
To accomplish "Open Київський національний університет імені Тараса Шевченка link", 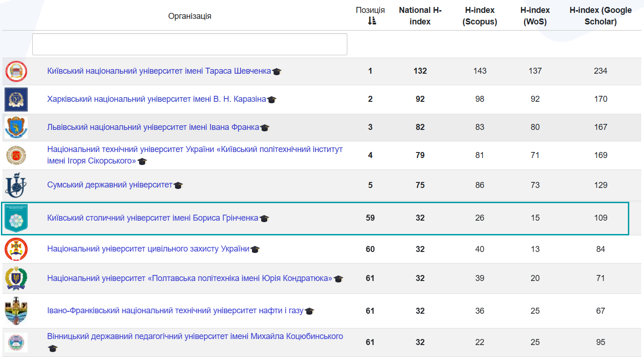I will click(159, 71).
